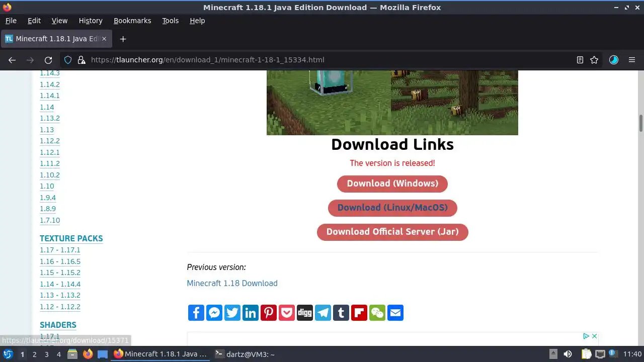Screen dimensions: 644x362
Task: Click Download Official Server (Jar) button
Action: click(x=392, y=232)
